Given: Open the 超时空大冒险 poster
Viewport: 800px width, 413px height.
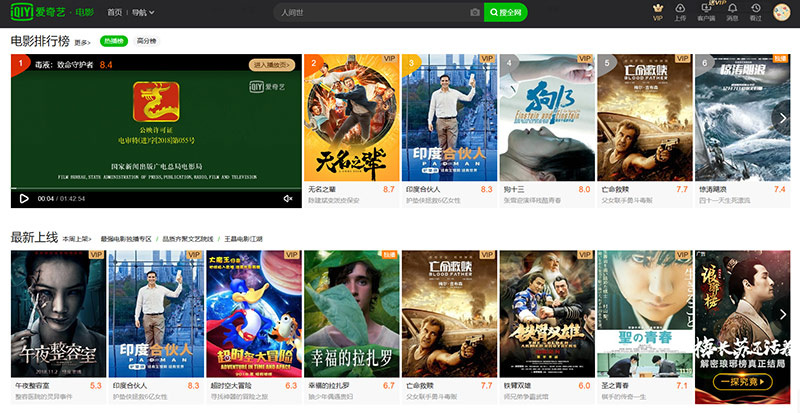Looking at the screenshot, I should (254, 314).
